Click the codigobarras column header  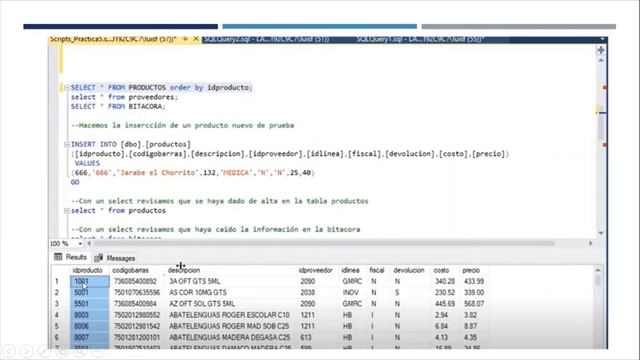[x=131, y=270]
